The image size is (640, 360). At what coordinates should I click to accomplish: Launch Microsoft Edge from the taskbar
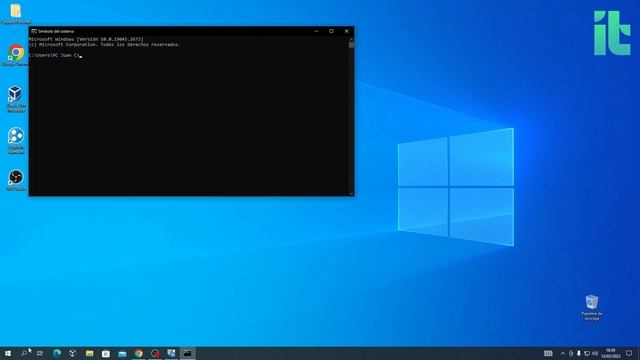[57, 353]
